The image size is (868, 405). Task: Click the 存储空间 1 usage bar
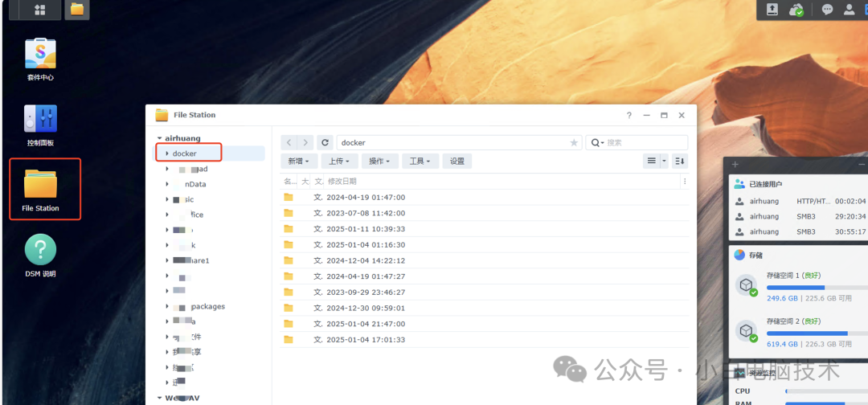click(817, 288)
